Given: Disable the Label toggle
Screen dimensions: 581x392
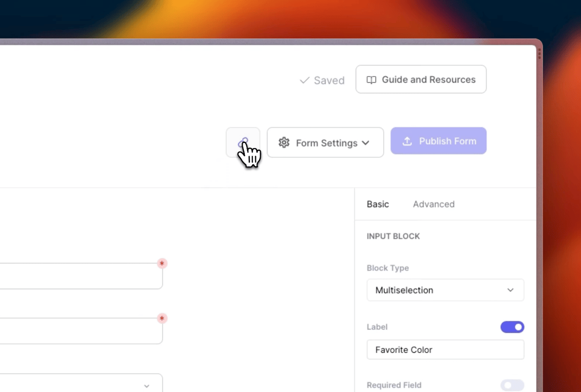Looking at the screenshot, I should tap(512, 327).
